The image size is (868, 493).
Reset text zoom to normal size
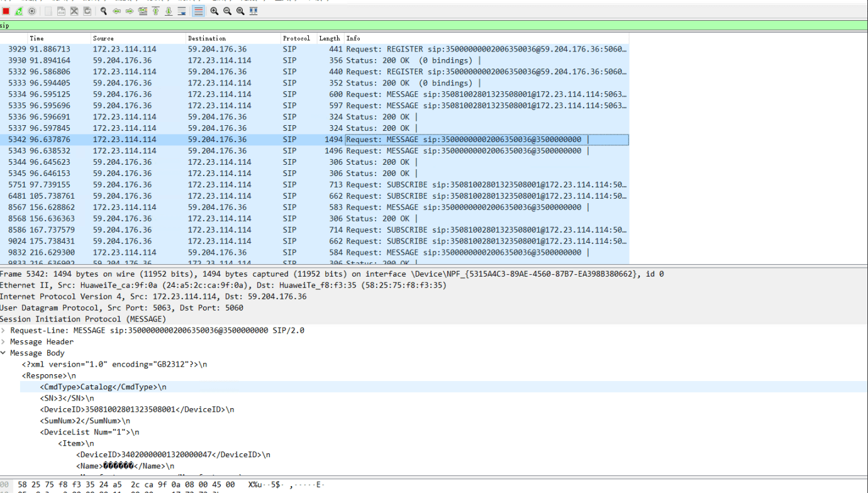click(240, 11)
